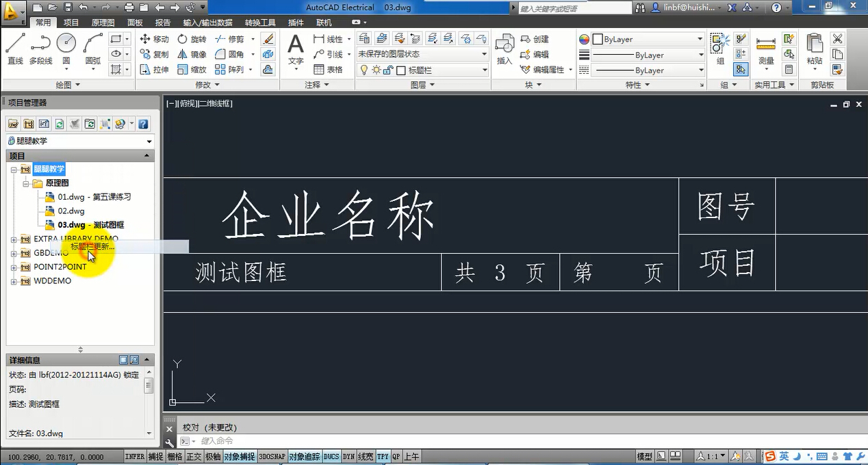
Task: Click the Save icon in quick access toolbar
Action: [x=68, y=8]
